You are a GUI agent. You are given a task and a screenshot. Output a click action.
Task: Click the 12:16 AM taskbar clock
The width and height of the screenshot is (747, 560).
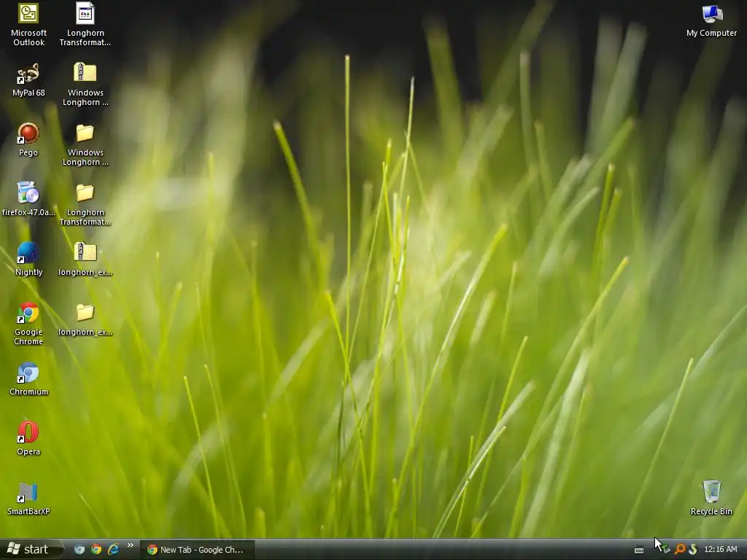pos(720,550)
